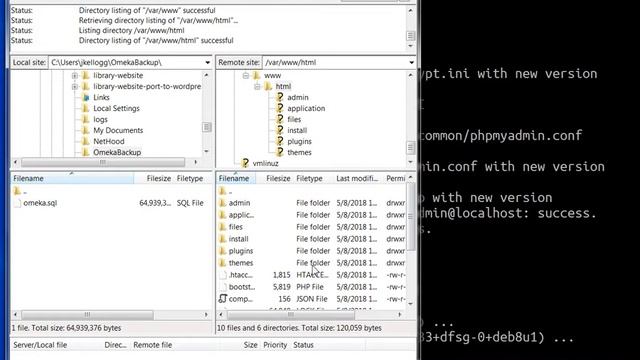
Task: Click the Links shortcut folder icon
Action: point(85,98)
